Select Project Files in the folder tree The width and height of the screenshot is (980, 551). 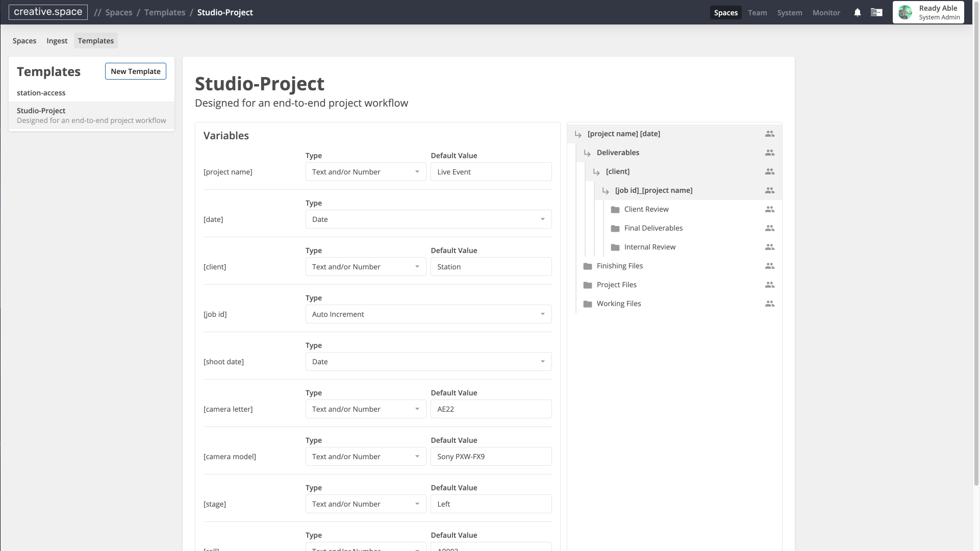[x=616, y=285]
